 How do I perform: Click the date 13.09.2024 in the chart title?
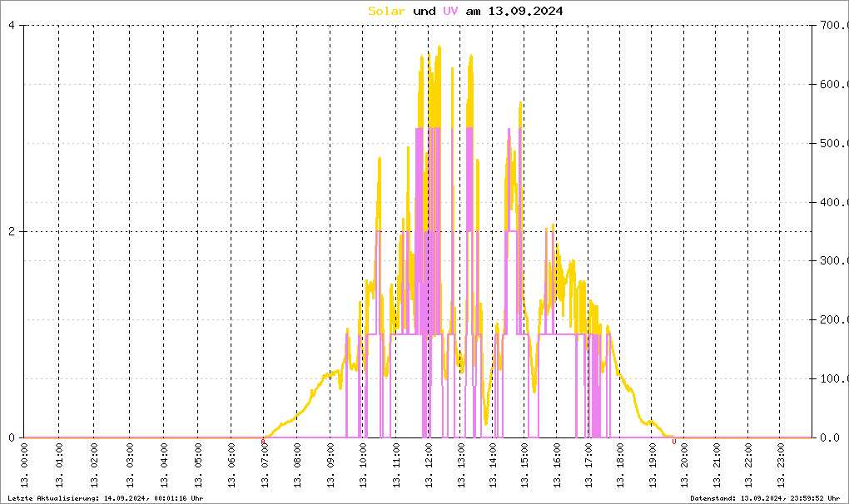click(525, 11)
